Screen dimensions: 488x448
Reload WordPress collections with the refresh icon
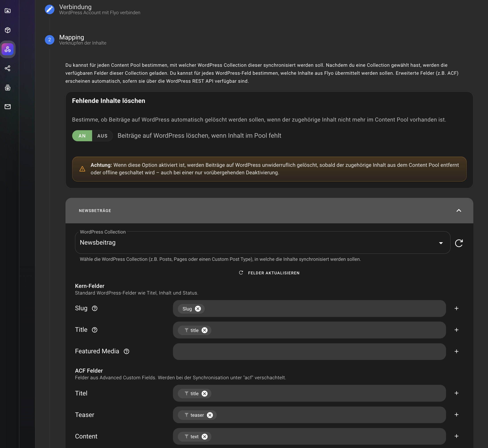point(459,243)
